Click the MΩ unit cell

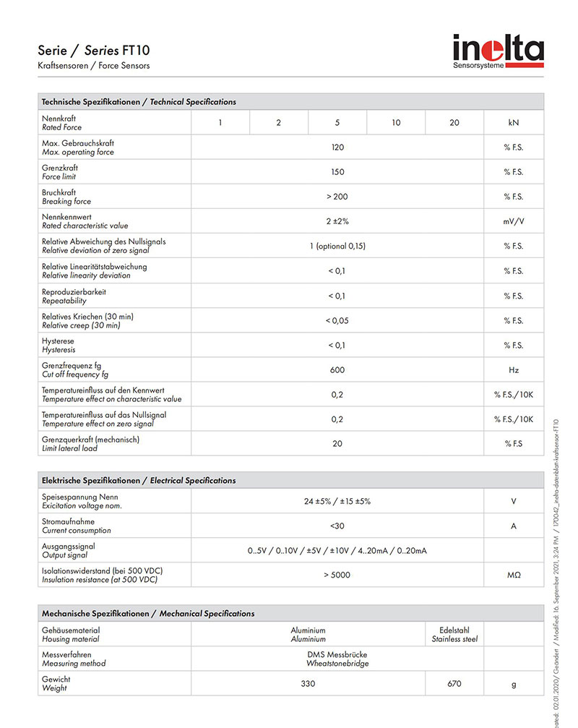pyautogui.click(x=514, y=575)
